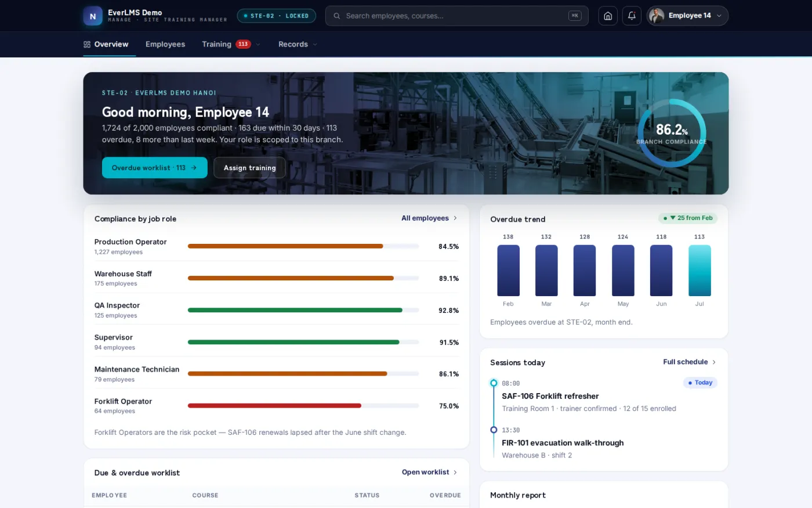This screenshot has height=508, width=812.
Task: Click the QA Inspector role name
Action: tap(117, 305)
